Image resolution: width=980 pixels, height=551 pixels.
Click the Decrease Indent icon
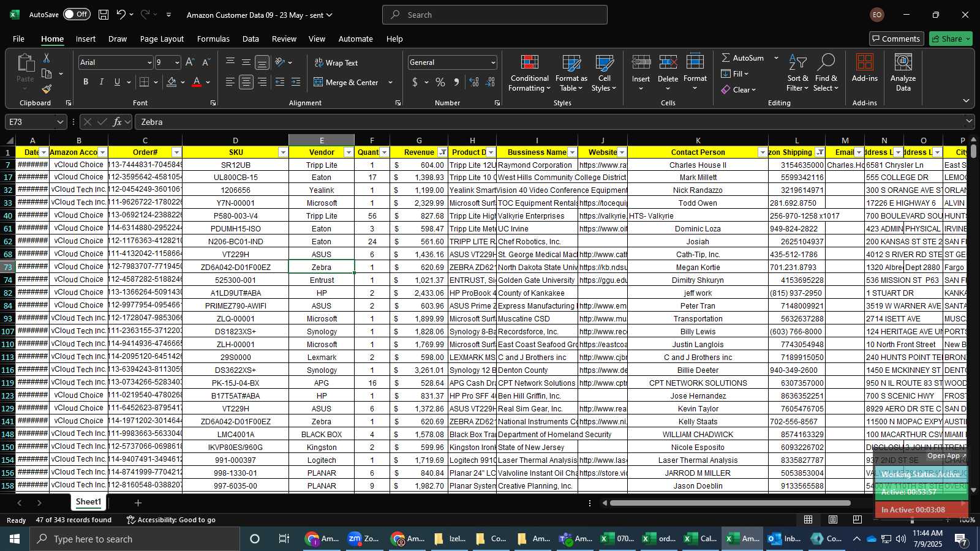(280, 82)
